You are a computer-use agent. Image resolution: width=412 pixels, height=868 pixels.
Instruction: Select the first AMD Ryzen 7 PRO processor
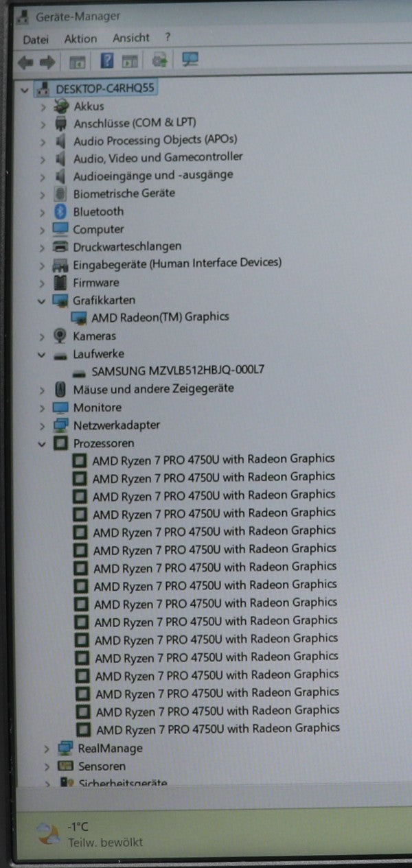pos(214,458)
